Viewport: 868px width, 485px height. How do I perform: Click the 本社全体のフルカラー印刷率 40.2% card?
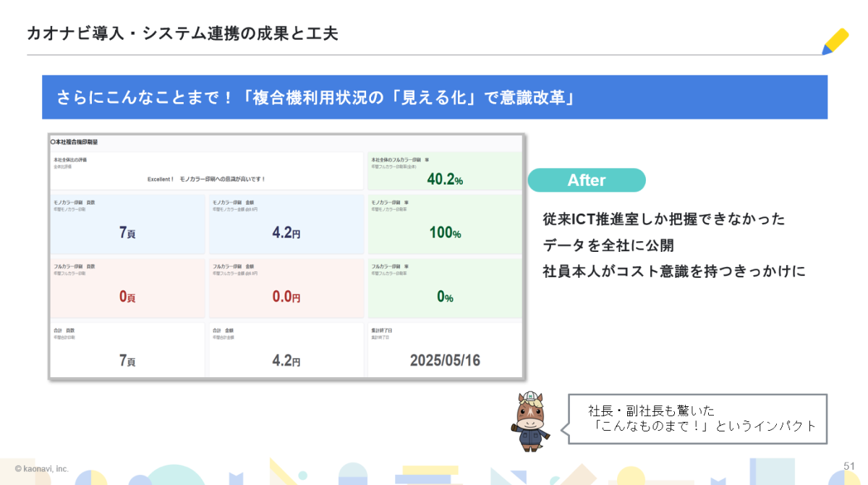click(x=444, y=171)
